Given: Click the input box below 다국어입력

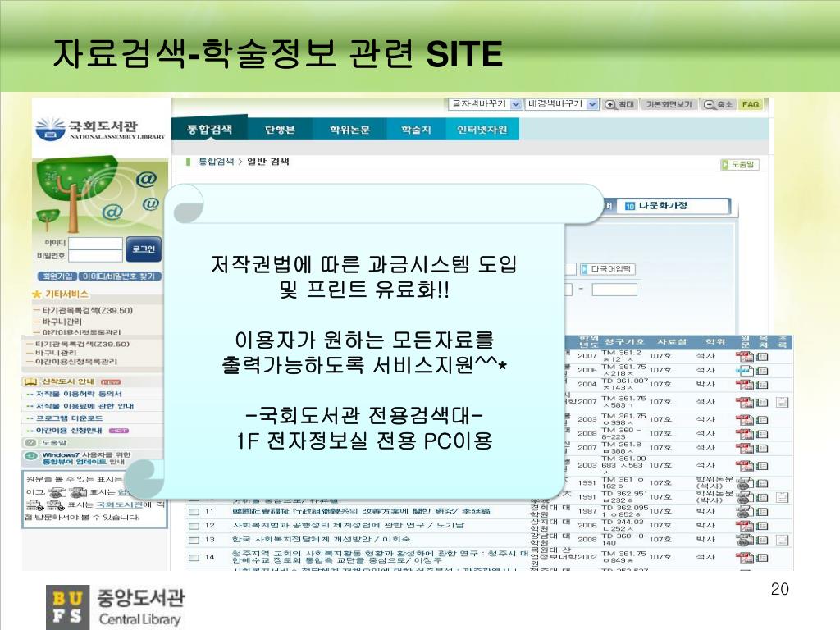Looking at the screenshot, I should pos(614,290).
